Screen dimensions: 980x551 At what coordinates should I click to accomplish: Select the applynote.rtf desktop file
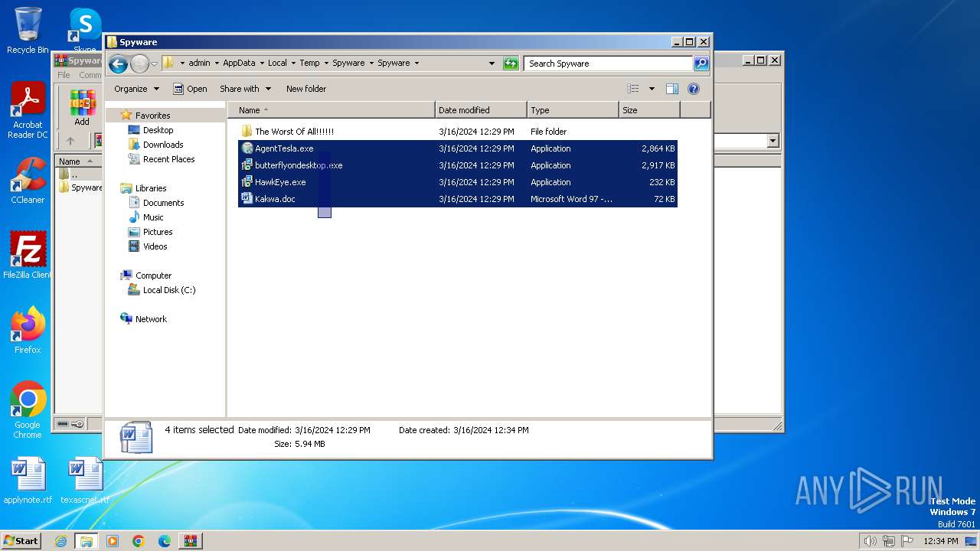28,481
